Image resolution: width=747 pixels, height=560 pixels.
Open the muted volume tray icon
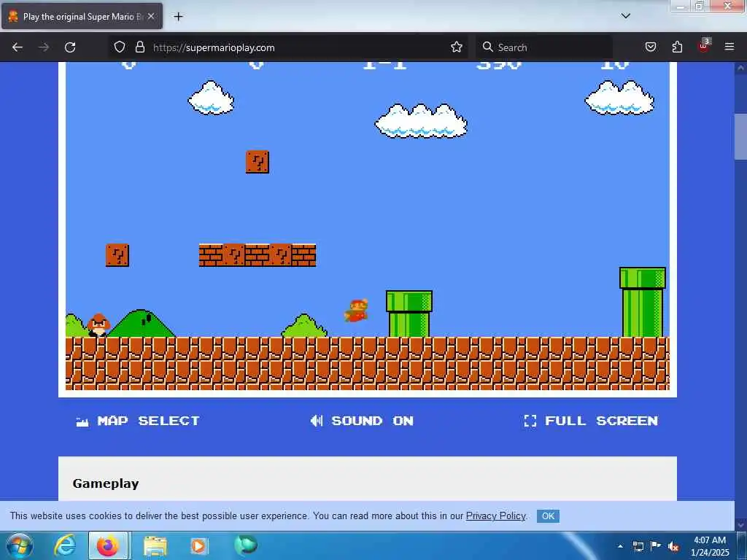(x=673, y=546)
